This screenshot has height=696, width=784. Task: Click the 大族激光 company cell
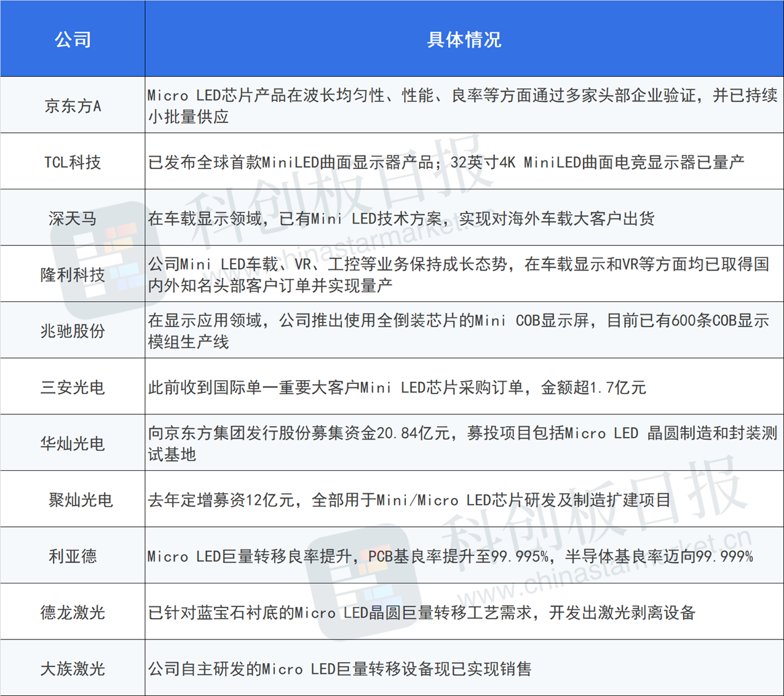73,668
